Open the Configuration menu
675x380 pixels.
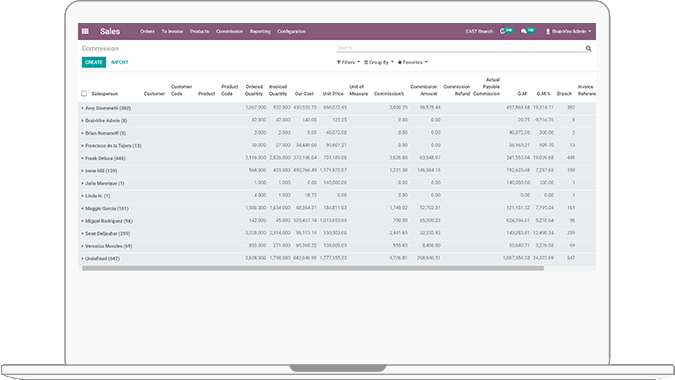[x=291, y=31]
